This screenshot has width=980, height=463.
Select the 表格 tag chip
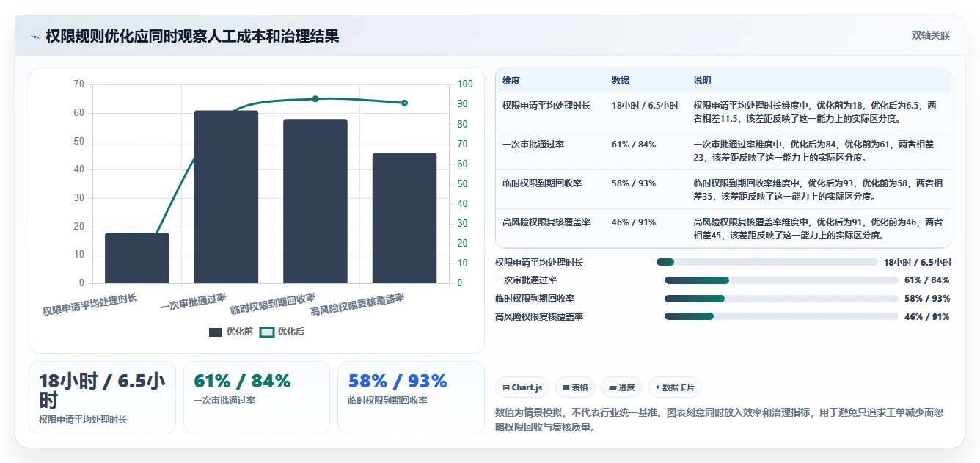click(574, 387)
